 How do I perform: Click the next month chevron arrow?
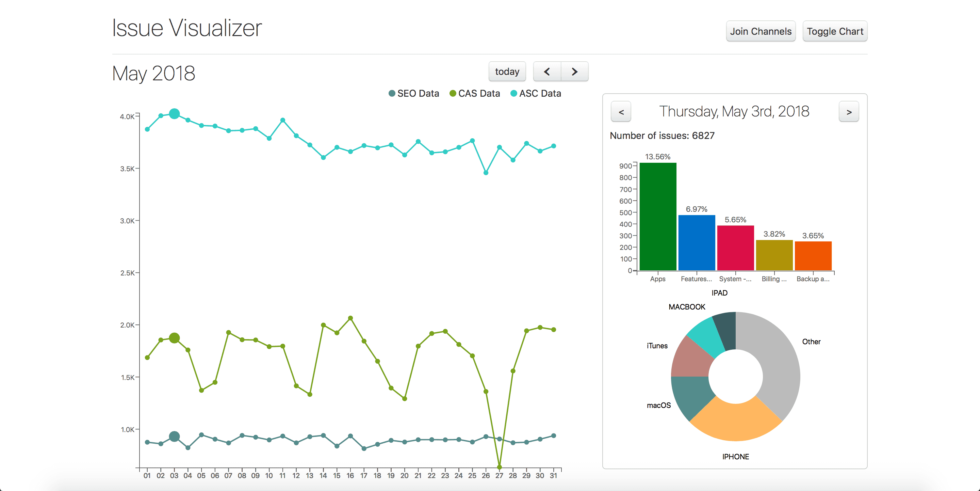574,72
